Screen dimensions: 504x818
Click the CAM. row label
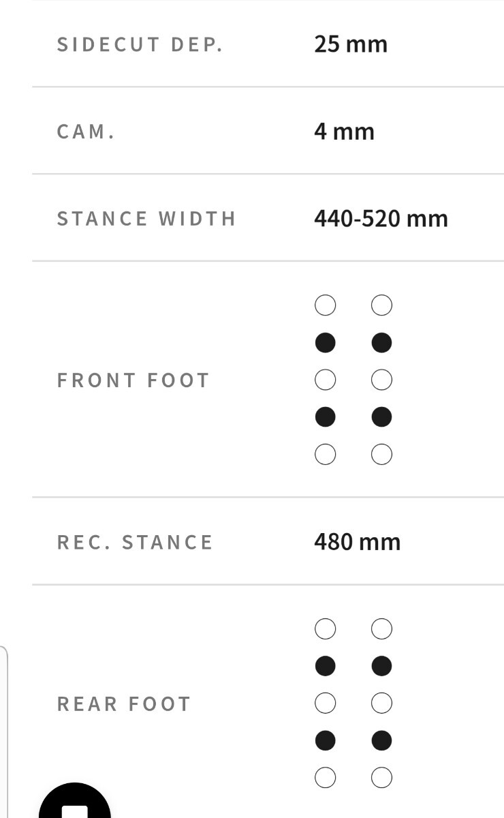click(x=86, y=132)
